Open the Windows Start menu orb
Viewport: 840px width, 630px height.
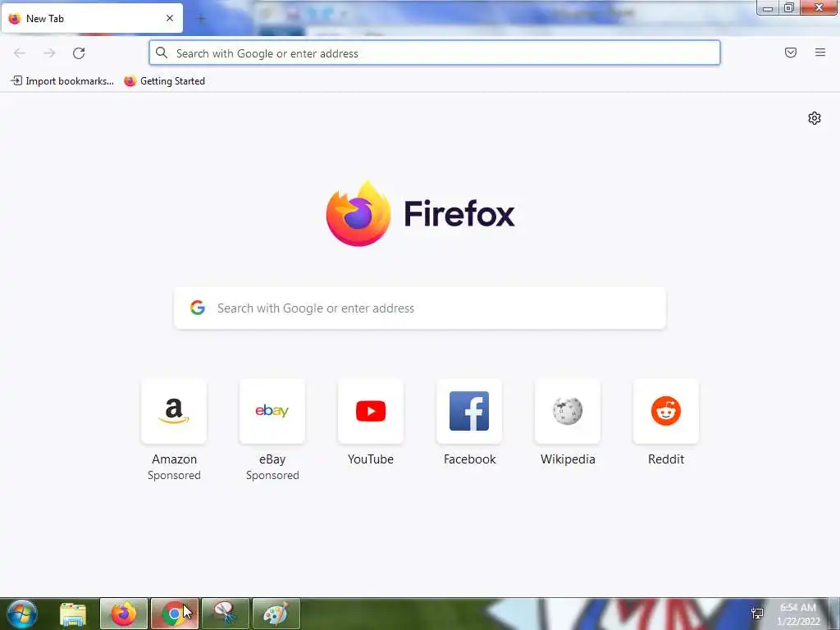[22, 614]
